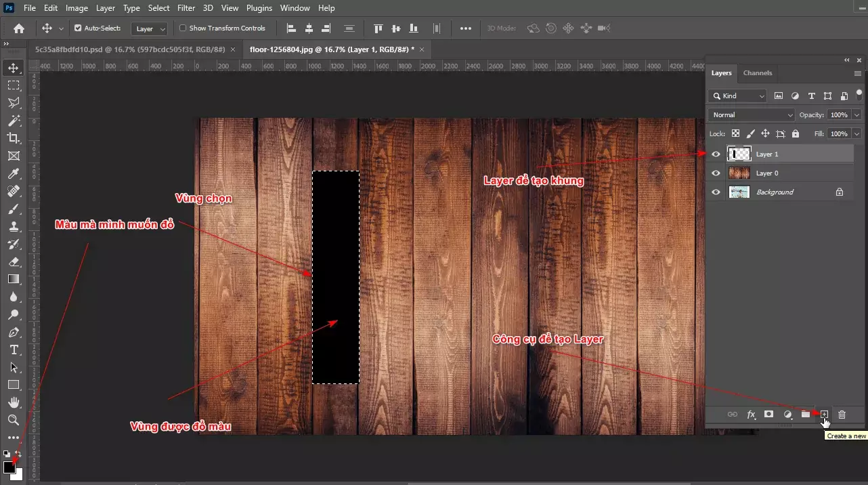Select the Rectangular Marquee tool
This screenshot has width=868, height=485.
point(14,85)
